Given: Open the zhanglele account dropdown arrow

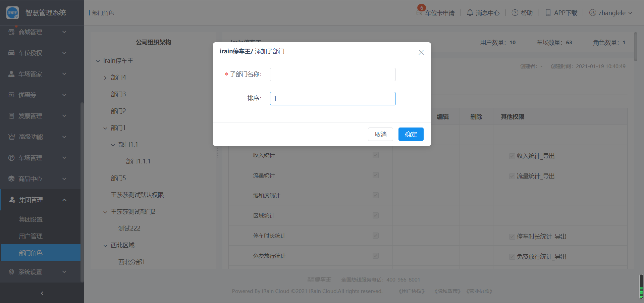Looking at the screenshot, I should (630, 13).
